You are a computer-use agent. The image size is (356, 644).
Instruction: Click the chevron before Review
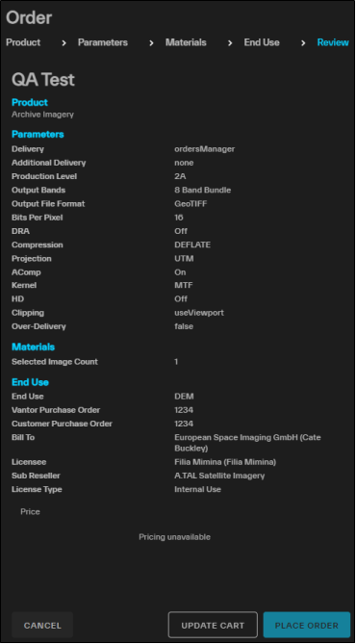pyautogui.click(x=303, y=43)
